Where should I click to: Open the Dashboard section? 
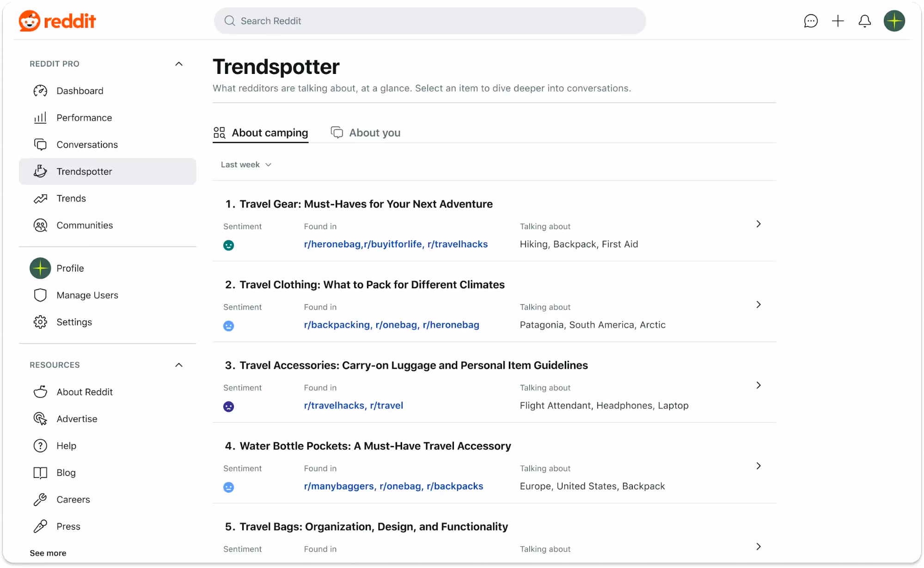tap(80, 91)
